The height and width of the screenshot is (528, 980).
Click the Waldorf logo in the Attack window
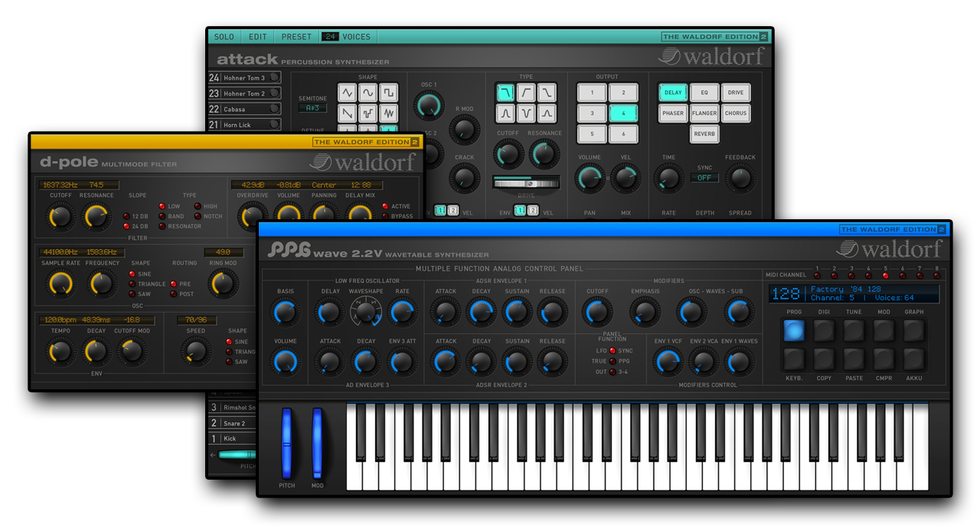713,57
